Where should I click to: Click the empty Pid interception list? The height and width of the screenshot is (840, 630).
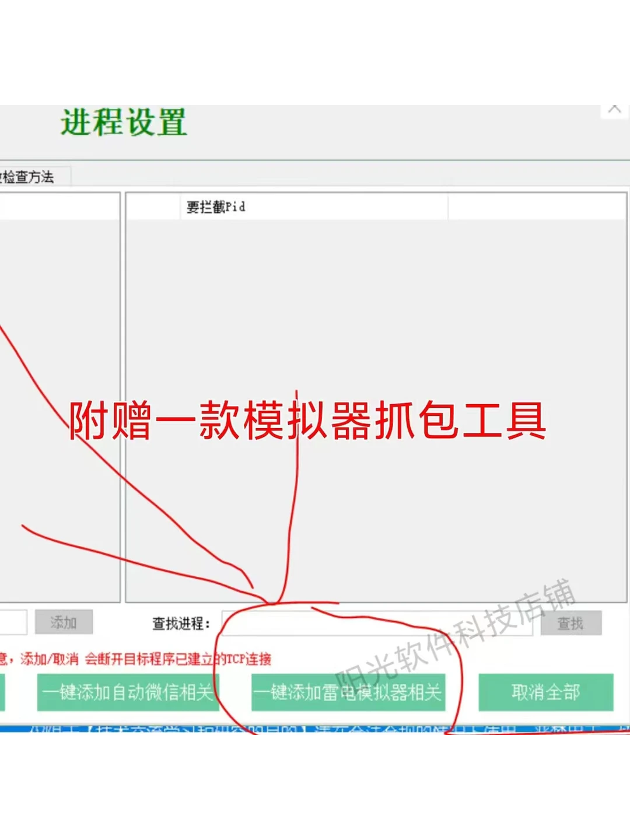373,408
